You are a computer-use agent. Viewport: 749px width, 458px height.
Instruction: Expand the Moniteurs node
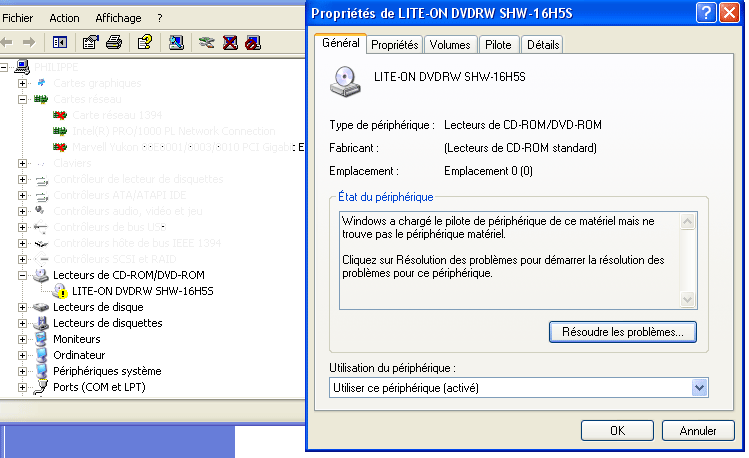point(22,339)
